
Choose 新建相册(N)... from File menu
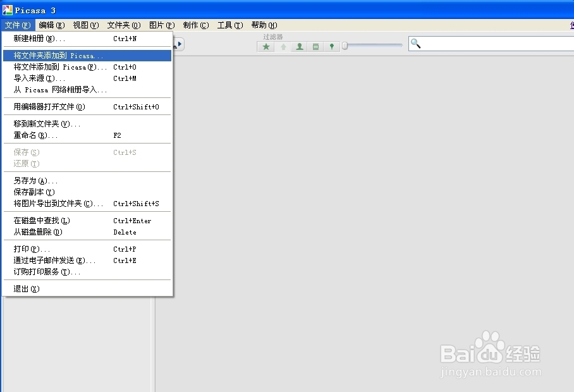point(87,39)
